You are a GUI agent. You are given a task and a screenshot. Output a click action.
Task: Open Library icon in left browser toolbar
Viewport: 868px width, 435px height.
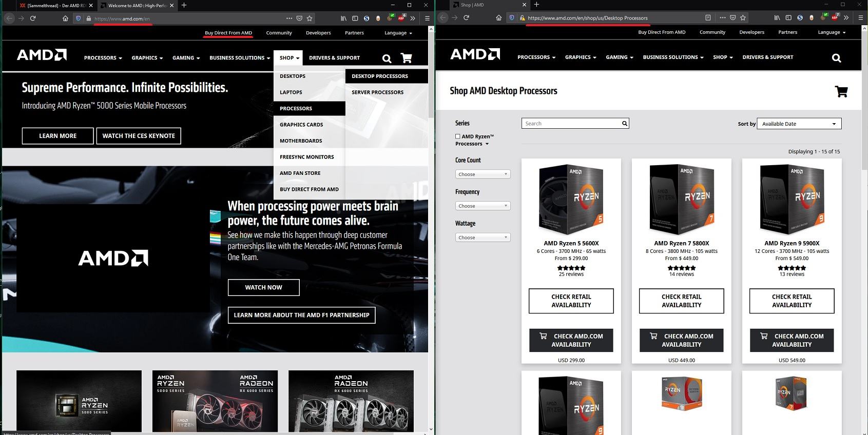[343, 18]
